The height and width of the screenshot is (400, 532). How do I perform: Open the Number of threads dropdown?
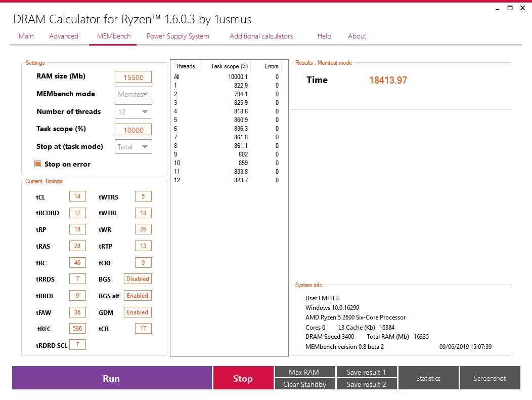pyautogui.click(x=134, y=112)
